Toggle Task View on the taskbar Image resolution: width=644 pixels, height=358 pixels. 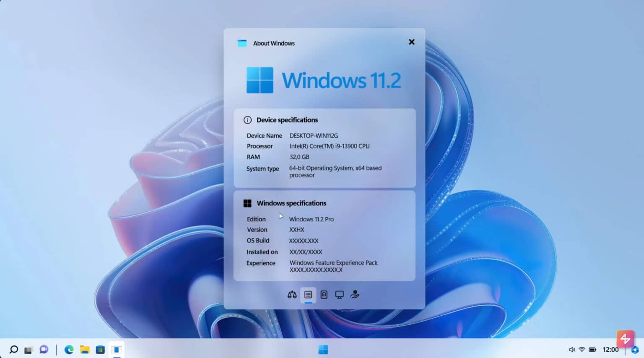28,349
